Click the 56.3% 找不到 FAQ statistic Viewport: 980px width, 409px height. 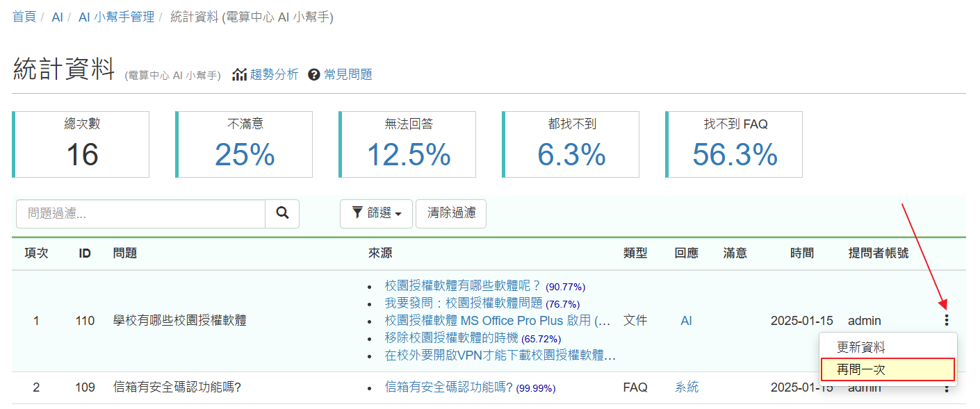735,155
